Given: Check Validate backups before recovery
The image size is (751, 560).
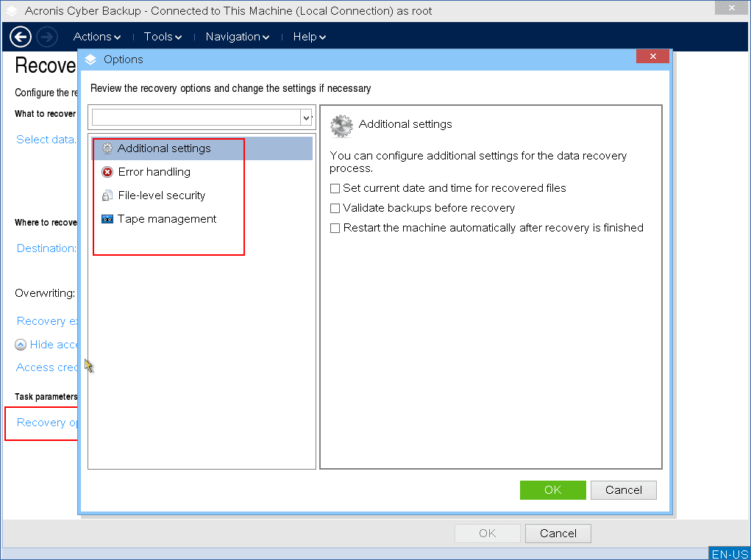Looking at the screenshot, I should pos(335,209).
